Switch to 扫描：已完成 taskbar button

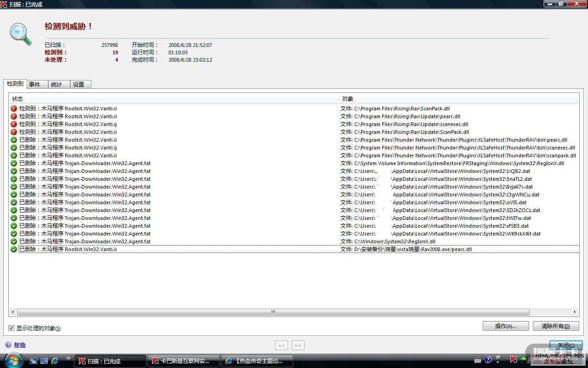point(110,361)
